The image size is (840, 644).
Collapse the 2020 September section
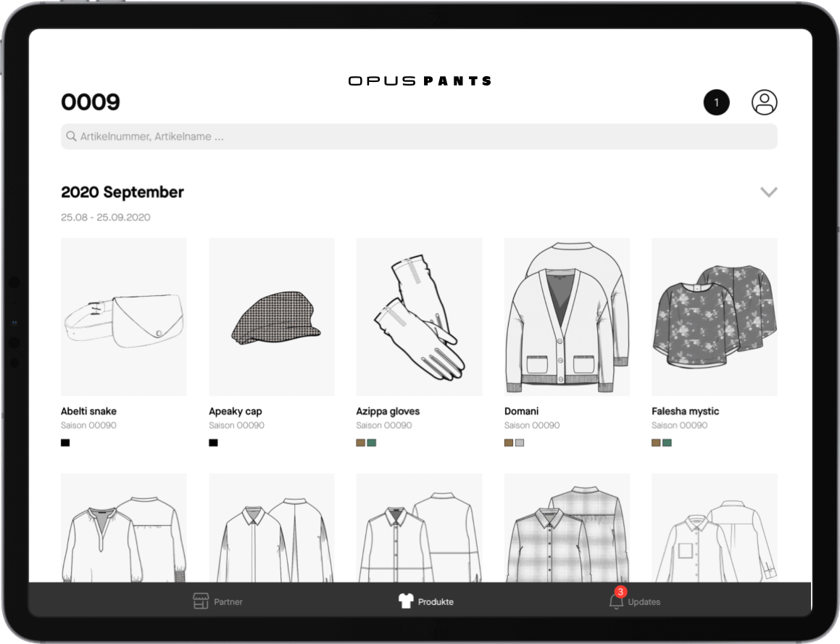click(768, 192)
